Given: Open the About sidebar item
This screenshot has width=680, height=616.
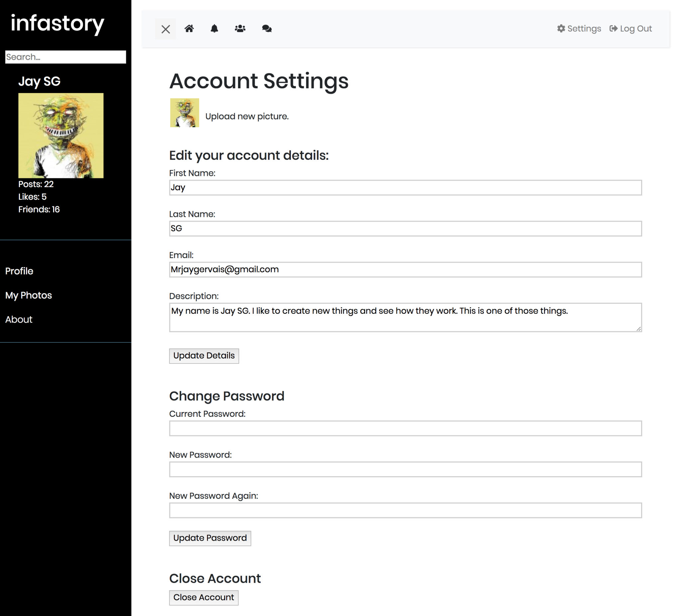Looking at the screenshot, I should point(19,319).
